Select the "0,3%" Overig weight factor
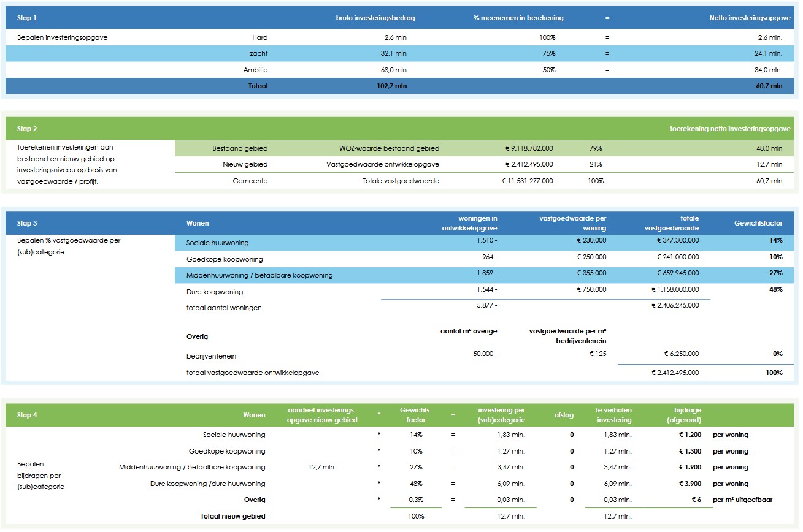 416,500
